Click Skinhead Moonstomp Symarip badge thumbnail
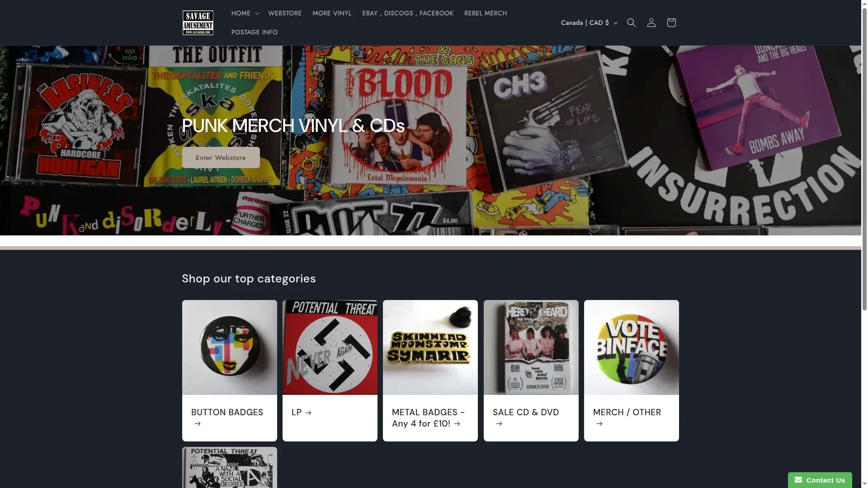The width and height of the screenshot is (868, 488). [430, 347]
